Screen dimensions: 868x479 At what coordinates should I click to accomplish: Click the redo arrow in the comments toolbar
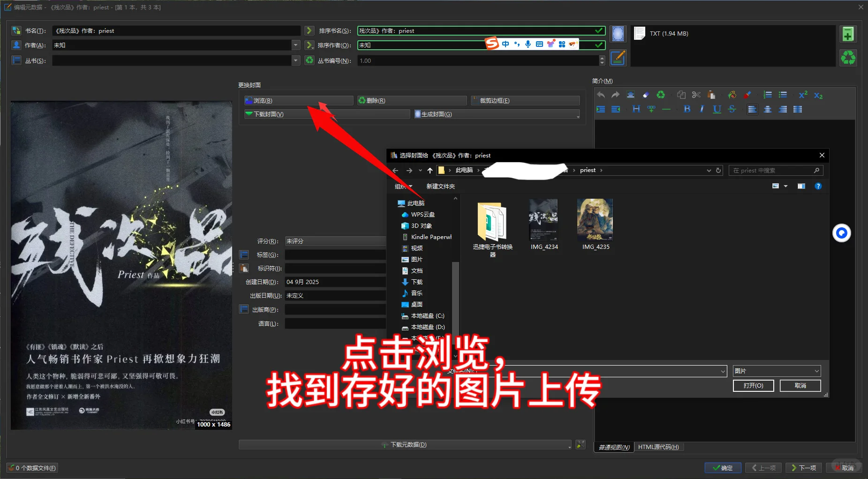coord(615,95)
